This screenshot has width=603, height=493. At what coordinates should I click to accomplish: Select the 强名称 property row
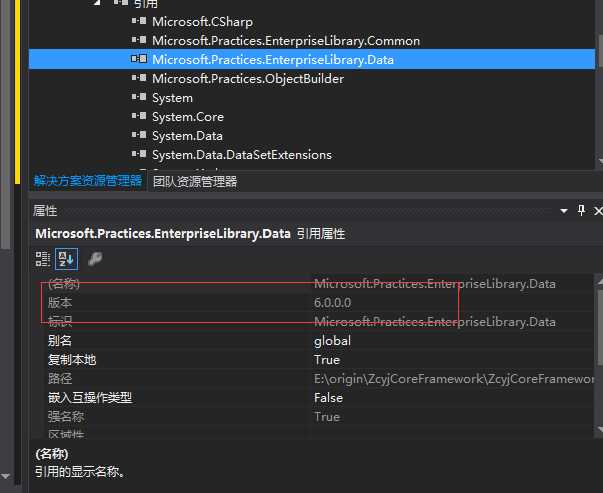click(314, 417)
